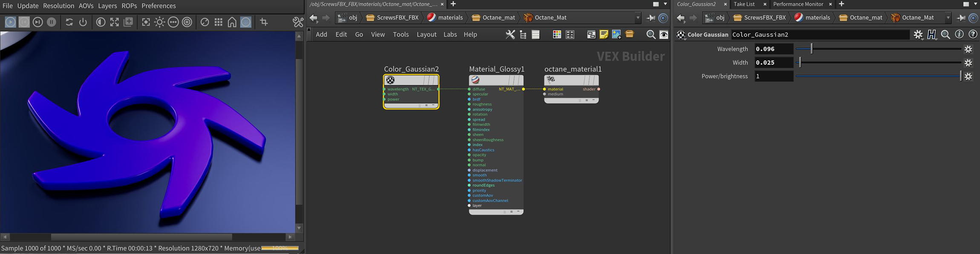Click the Width slider track
Viewport: 980px width, 254px height.
[878, 63]
